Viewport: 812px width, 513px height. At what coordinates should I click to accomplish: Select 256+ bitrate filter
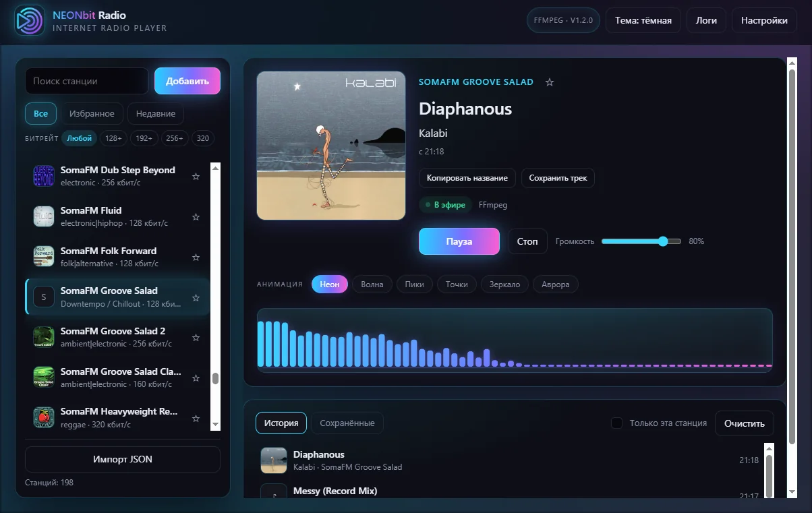coord(175,138)
